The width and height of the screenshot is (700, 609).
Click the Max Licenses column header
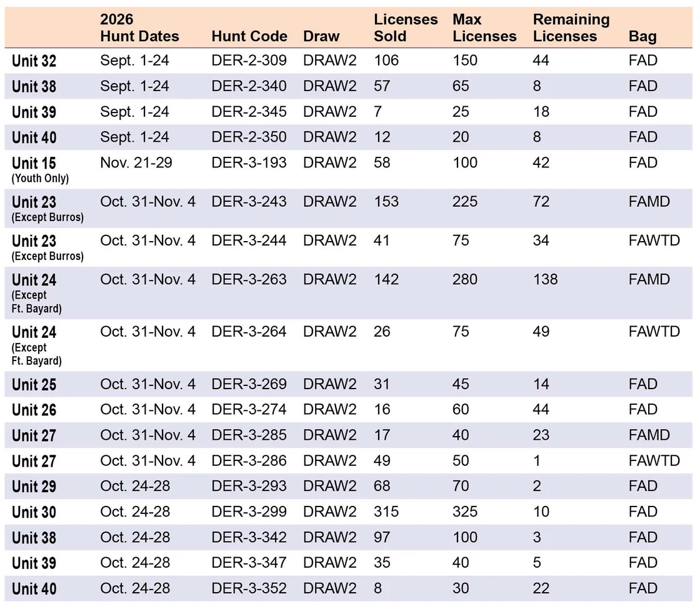coord(484,27)
